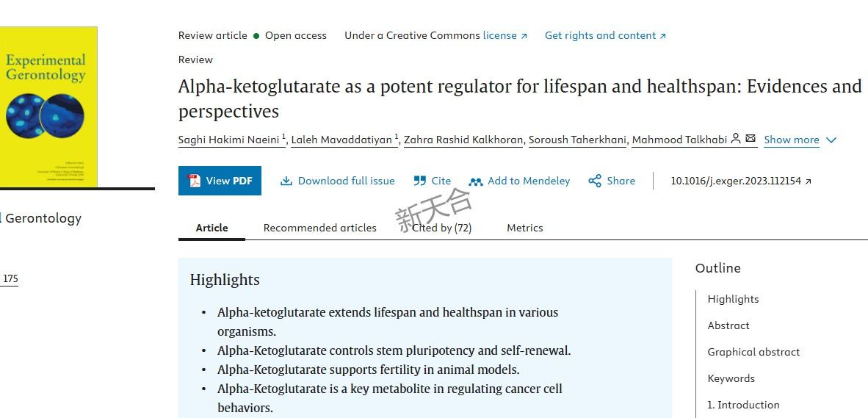Image resolution: width=868 pixels, height=418 pixels.
Task: Click the download icon beside Download full issue
Action: [286, 181]
